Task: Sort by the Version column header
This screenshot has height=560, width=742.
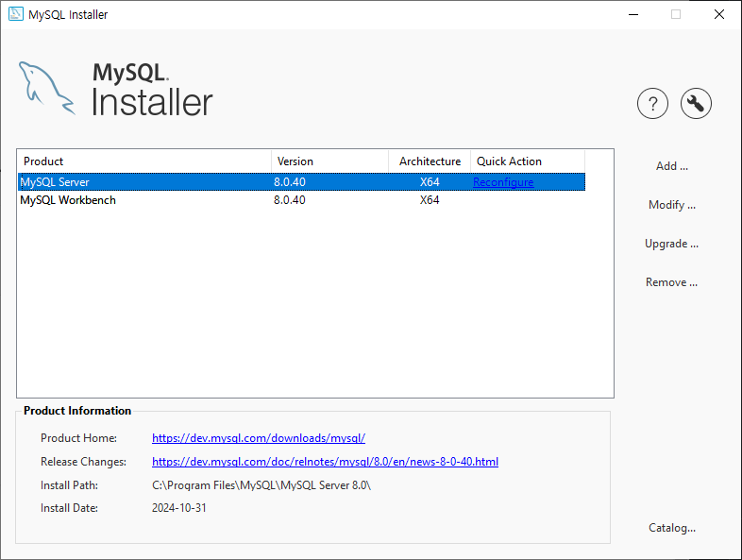Action: coord(329,161)
